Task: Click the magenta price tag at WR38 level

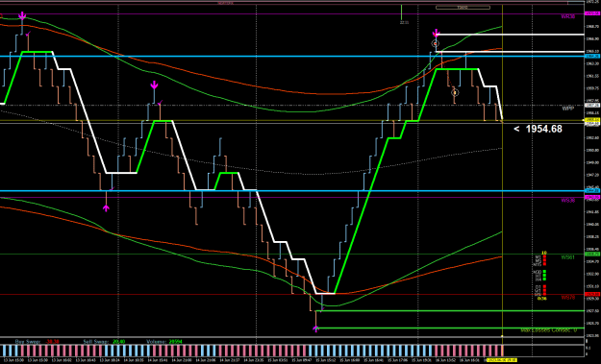Action: [x=591, y=13]
